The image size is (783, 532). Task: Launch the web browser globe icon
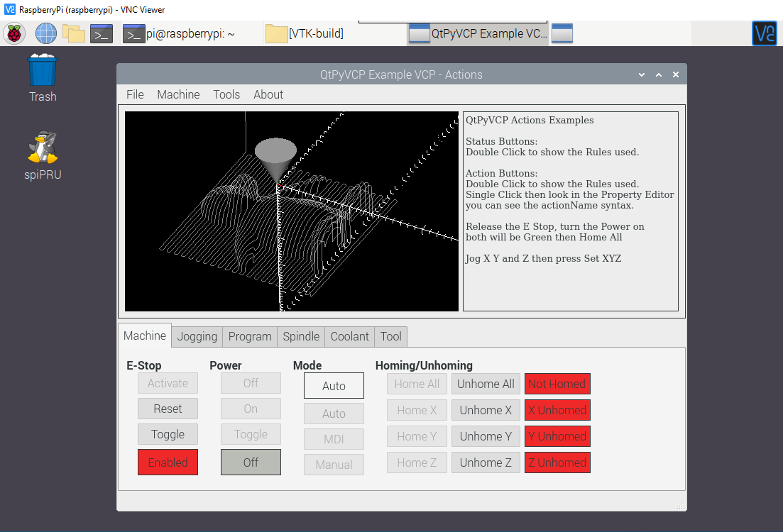coord(45,33)
